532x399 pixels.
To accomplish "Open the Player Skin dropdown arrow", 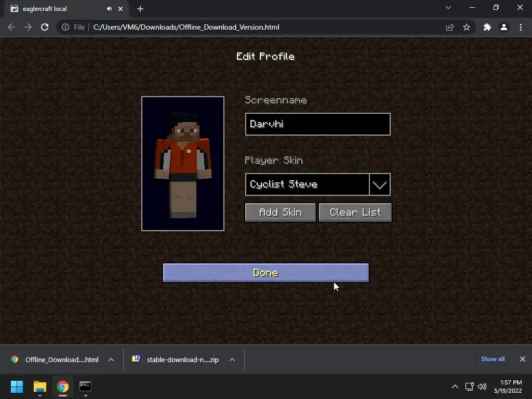I will pos(380,184).
